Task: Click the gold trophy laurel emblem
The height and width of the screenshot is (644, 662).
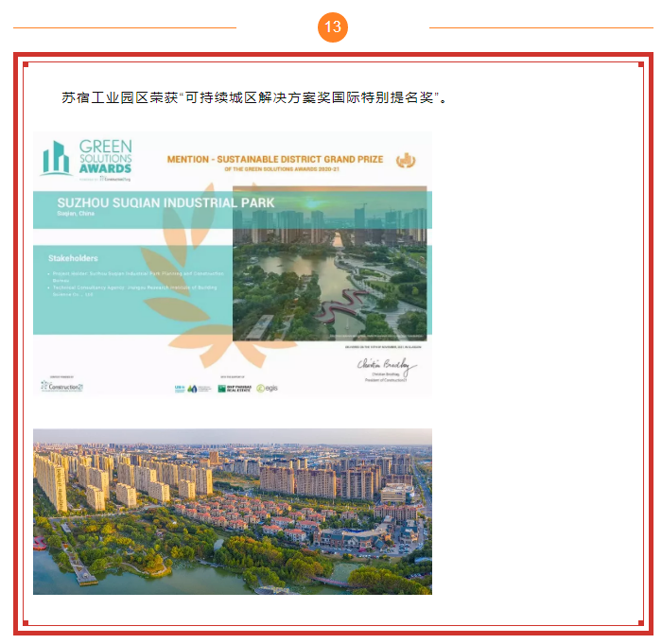Action: 406,160
